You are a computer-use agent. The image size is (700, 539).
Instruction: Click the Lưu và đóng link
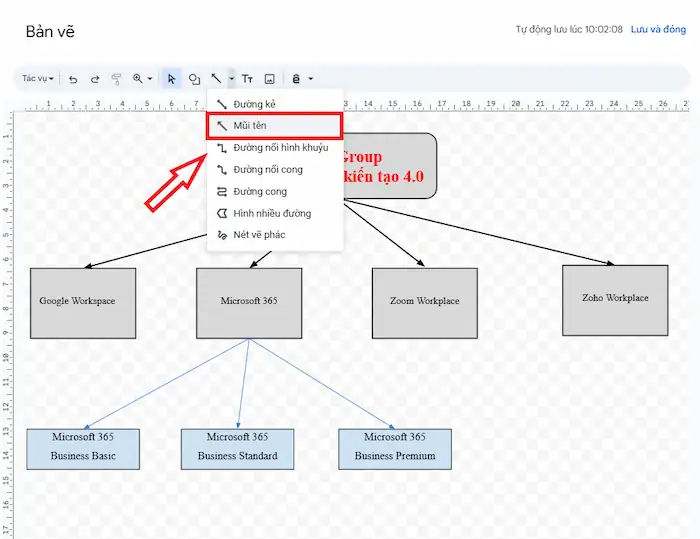point(658,29)
